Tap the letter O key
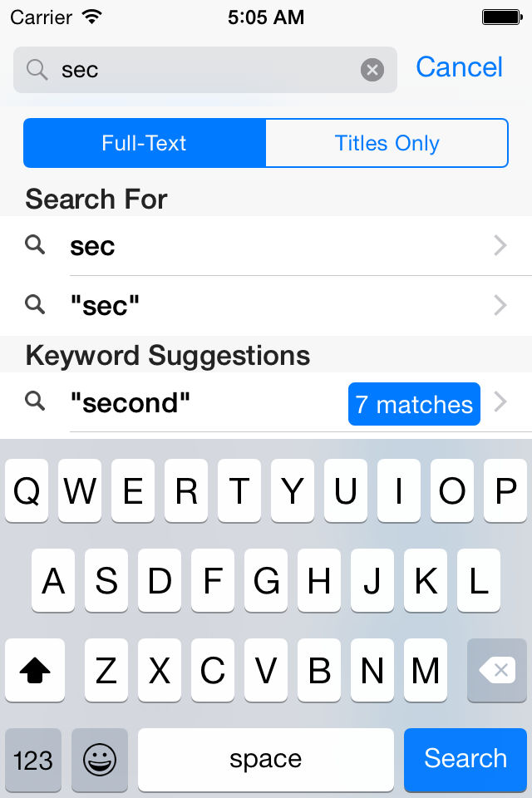This screenshot has height=798, width=532. 451,490
